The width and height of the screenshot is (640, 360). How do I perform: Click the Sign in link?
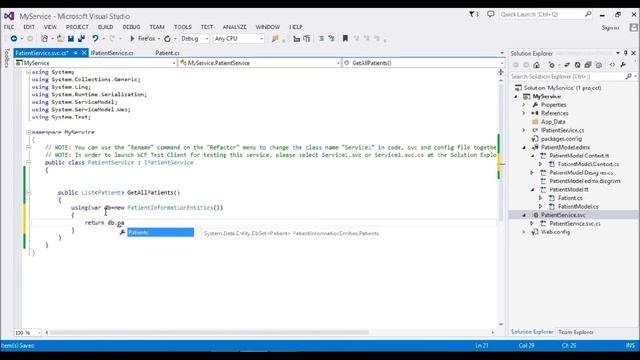click(610, 28)
